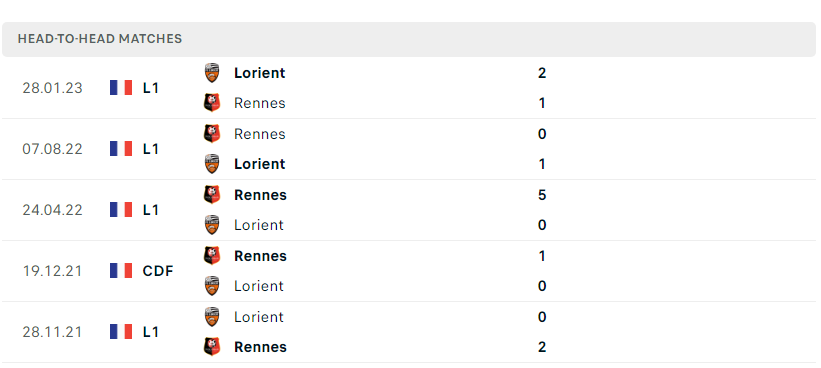Click the Lorient crest in 19.12.21 match
Viewport: 821px width, 368px height.
[212, 286]
